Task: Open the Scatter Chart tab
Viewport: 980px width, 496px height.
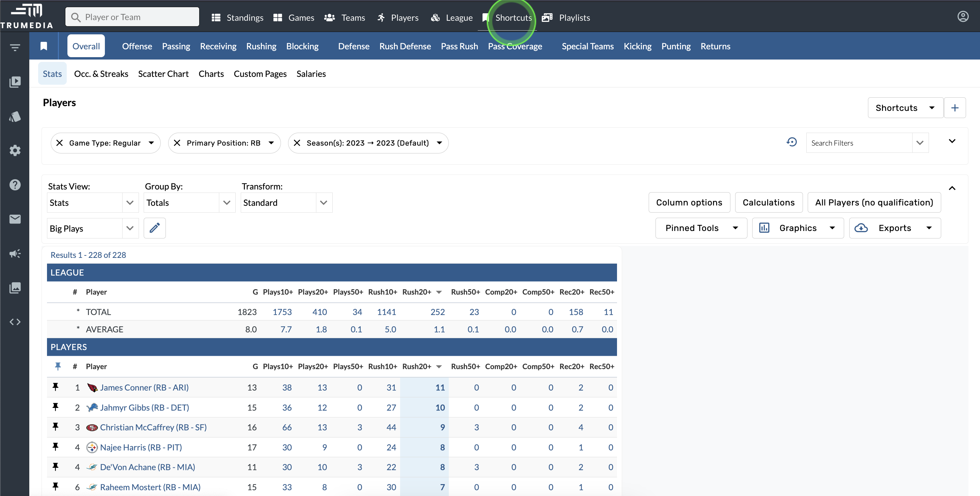Action: click(163, 74)
